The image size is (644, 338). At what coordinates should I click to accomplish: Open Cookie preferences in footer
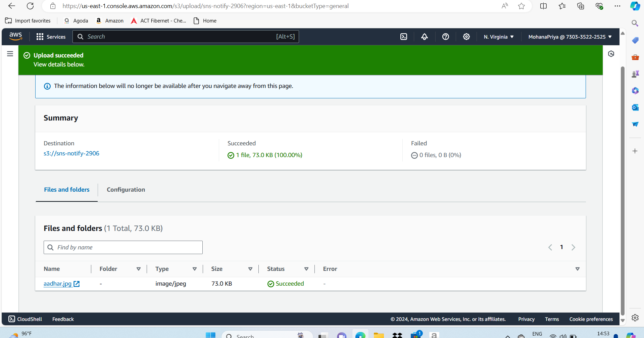click(591, 319)
